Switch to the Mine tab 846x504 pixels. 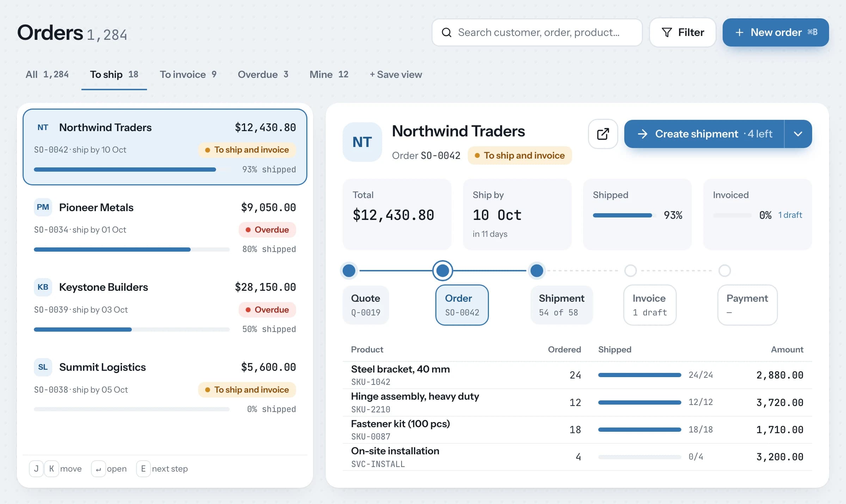point(329,74)
